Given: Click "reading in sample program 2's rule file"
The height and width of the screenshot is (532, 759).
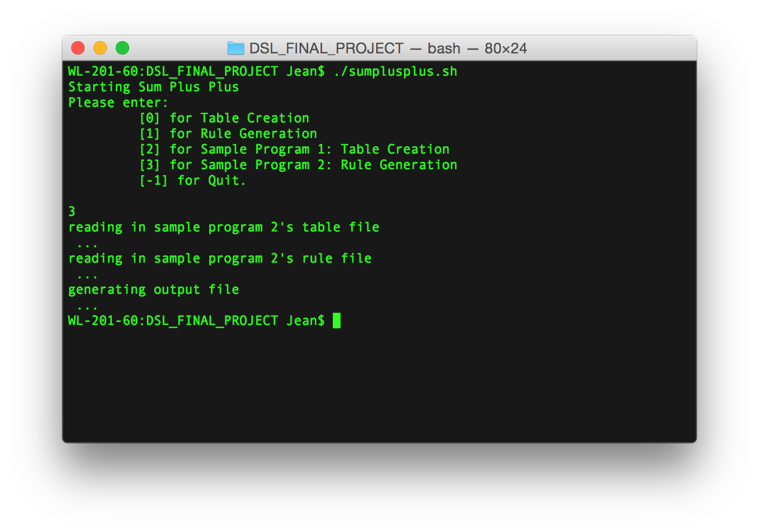Looking at the screenshot, I should tap(220, 258).
